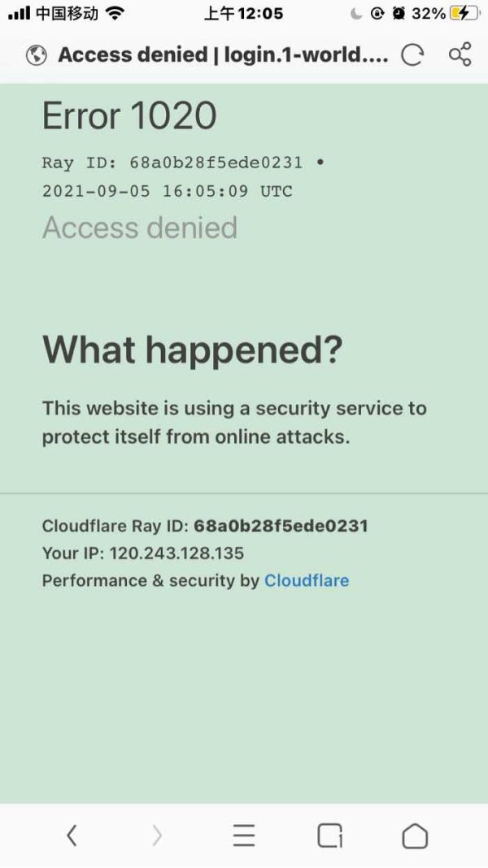Open the tabs switcher icon
Image resolution: width=488 pixels, height=868 pixels.
coord(329,835)
